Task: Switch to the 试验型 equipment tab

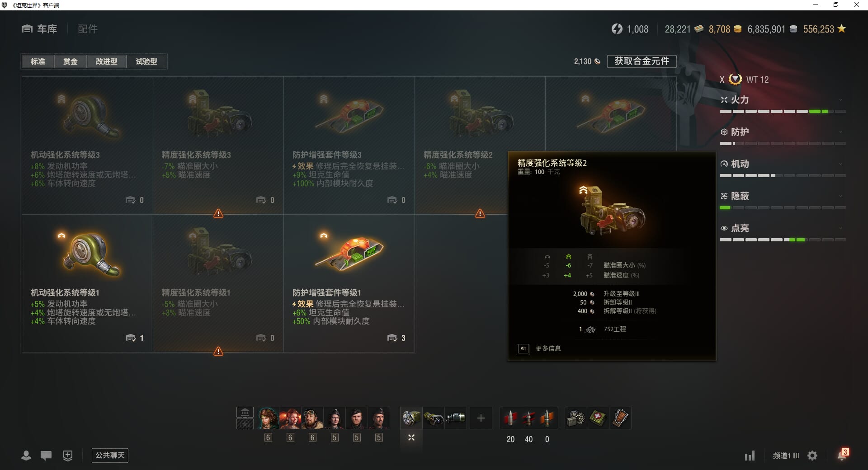Action: pos(146,61)
